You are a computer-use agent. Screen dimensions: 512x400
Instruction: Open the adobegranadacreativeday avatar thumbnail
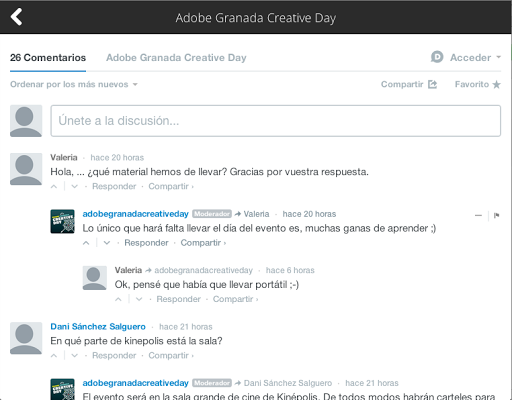62,221
